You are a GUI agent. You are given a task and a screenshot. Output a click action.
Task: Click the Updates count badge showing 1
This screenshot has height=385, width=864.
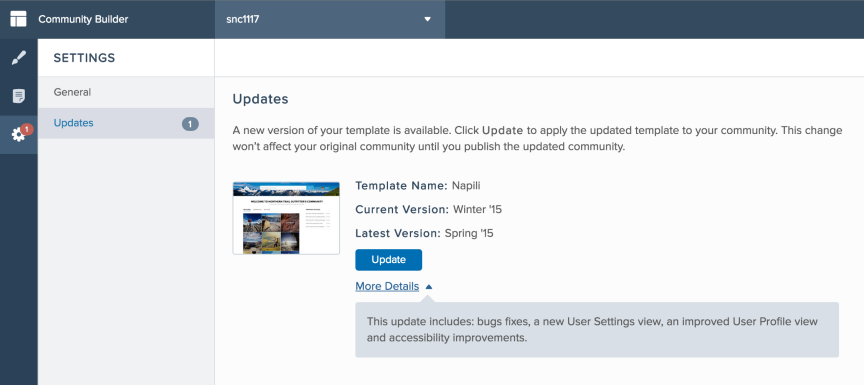[190, 124]
